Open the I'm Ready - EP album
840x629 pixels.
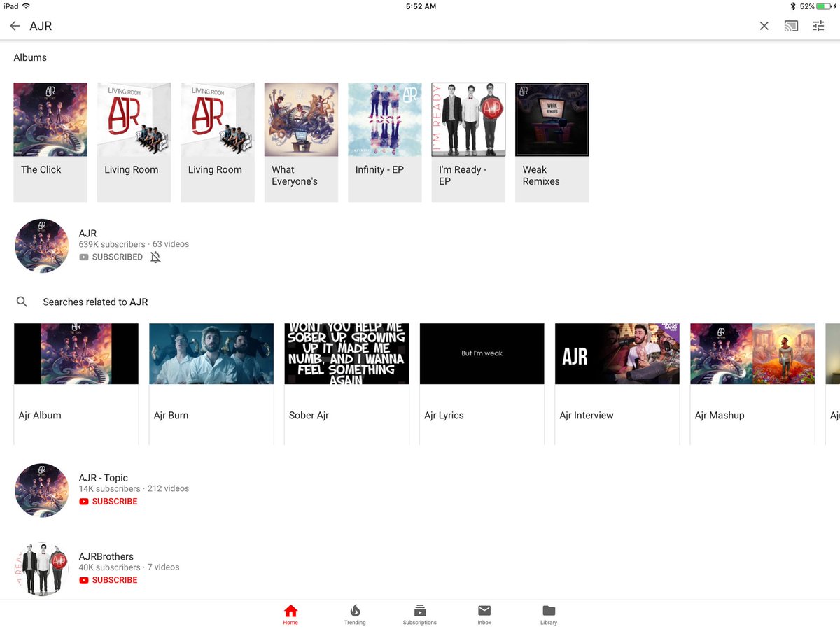point(468,143)
